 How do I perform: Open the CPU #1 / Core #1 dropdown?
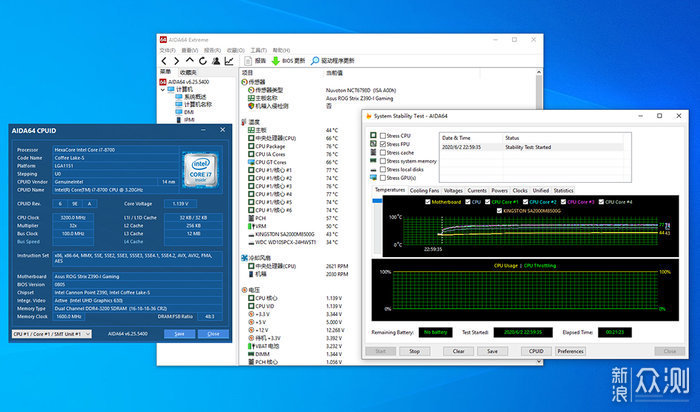[x=52, y=334]
